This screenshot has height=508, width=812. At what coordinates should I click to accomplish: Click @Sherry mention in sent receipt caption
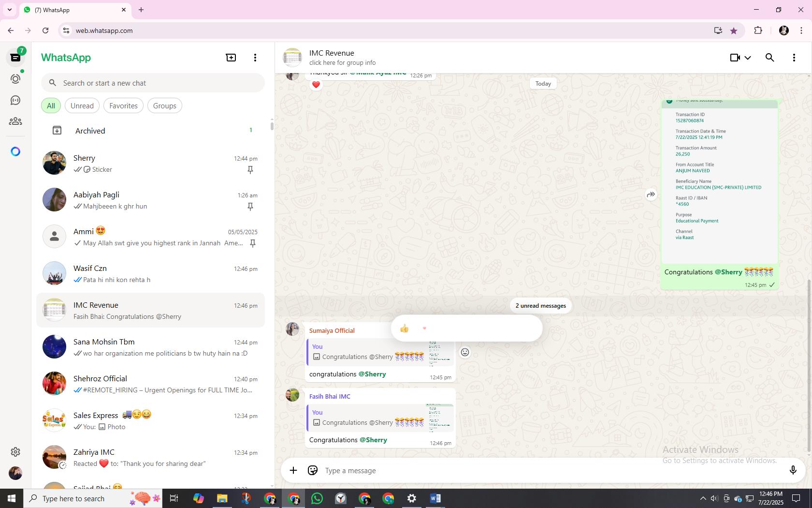728,272
